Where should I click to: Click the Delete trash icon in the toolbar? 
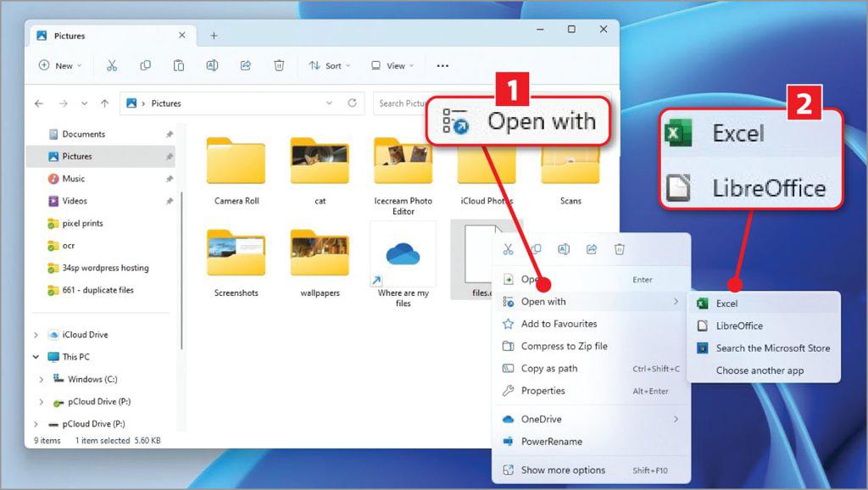[x=279, y=66]
